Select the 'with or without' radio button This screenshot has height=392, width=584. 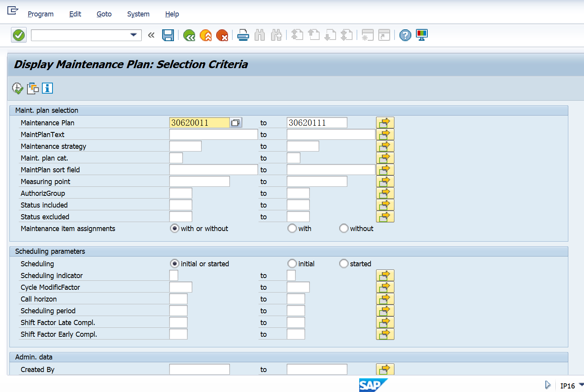pyautogui.click(x=175, y=228)
